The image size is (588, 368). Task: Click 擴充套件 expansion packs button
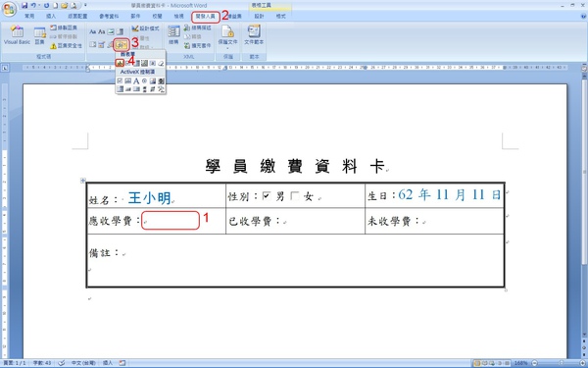tap(198, 45)
